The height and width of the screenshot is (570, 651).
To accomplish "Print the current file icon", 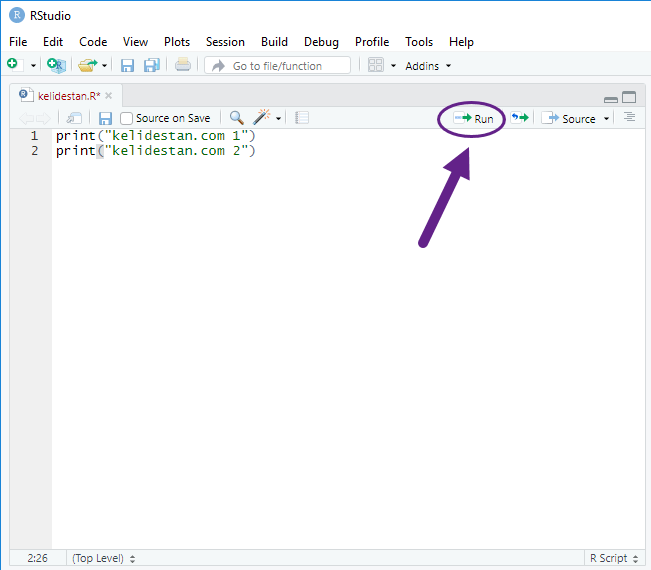I will click(183, 65).
